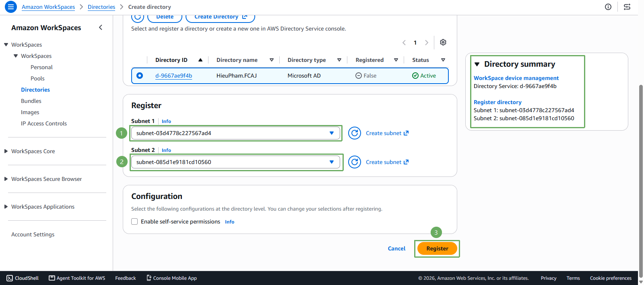Refresh the directories table
This screenshot has height=285, width=644.
coord(138,18)
